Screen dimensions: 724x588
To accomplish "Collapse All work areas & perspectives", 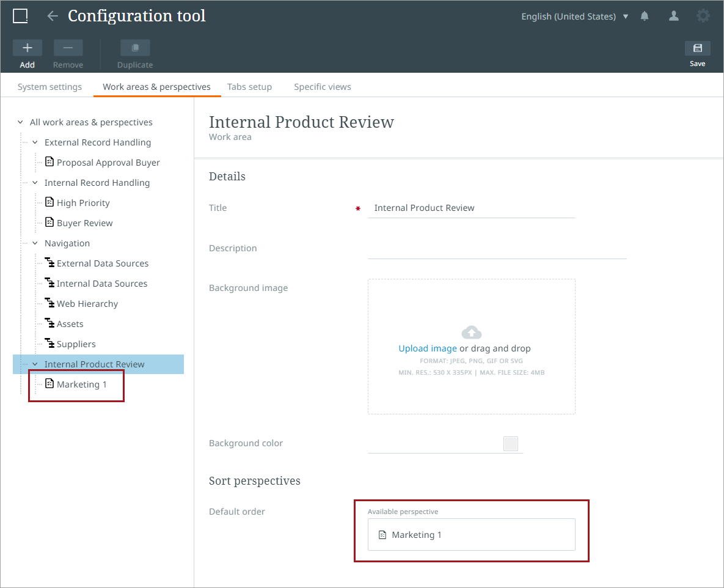I will point(20,122).
